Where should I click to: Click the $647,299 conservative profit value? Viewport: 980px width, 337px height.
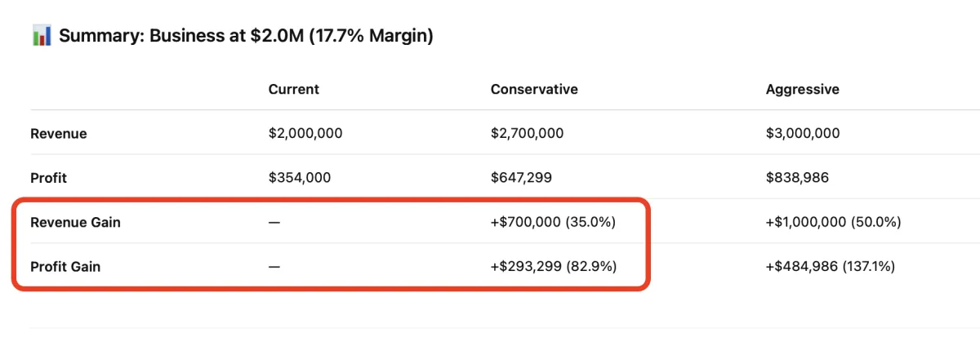tap(521, 177)
